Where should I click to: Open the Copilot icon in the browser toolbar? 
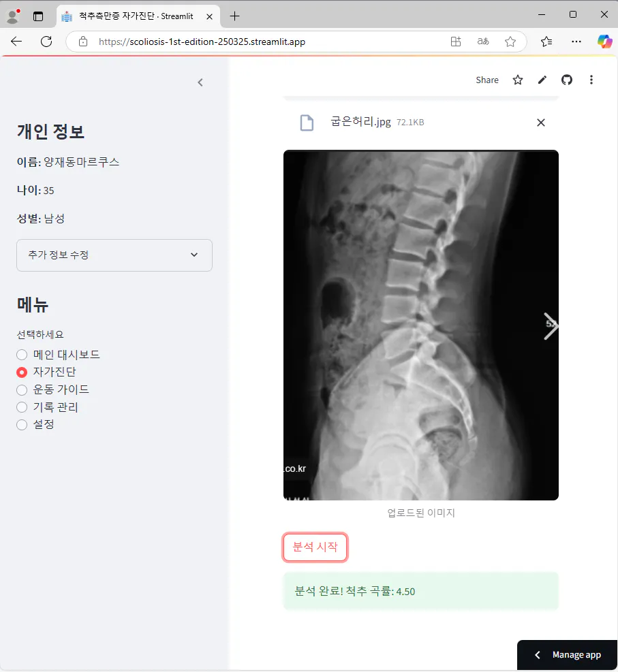pyautogui.click(x=604, y=41)
